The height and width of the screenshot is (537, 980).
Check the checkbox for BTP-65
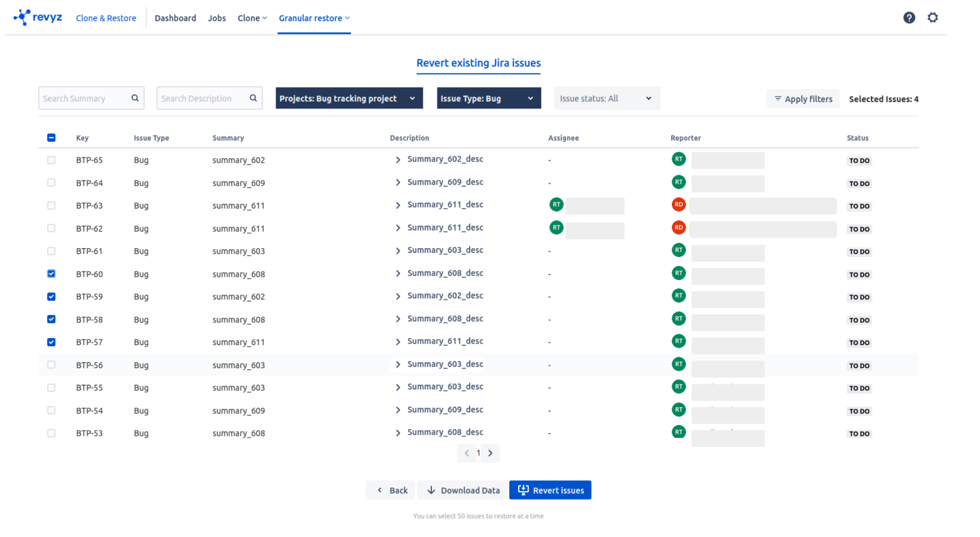(x=51, y=160)
